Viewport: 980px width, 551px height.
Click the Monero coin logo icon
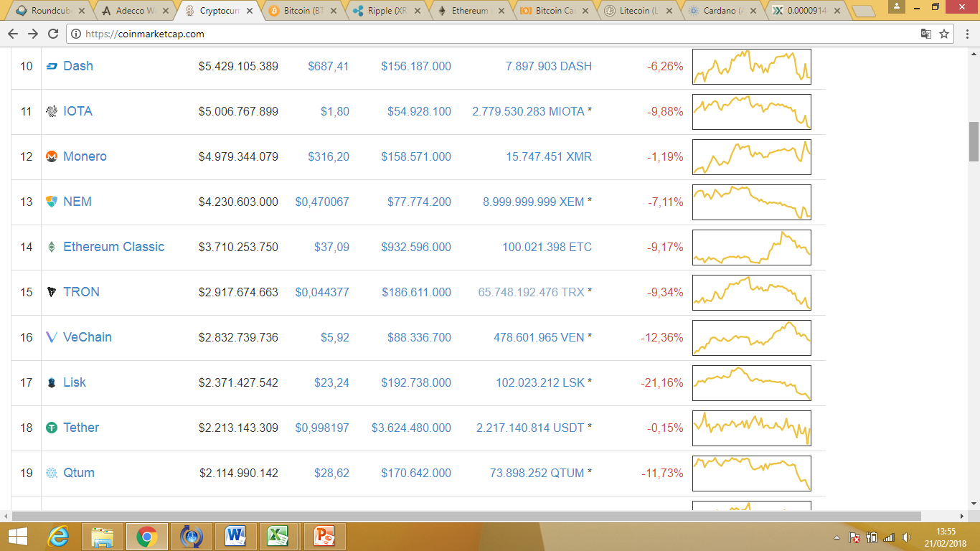click(52, 156)
